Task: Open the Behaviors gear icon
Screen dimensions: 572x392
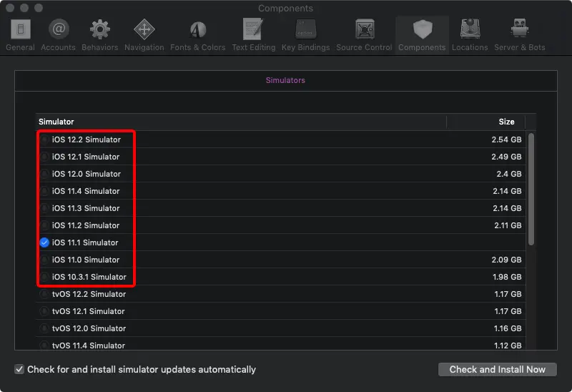Action: (100, 29)
